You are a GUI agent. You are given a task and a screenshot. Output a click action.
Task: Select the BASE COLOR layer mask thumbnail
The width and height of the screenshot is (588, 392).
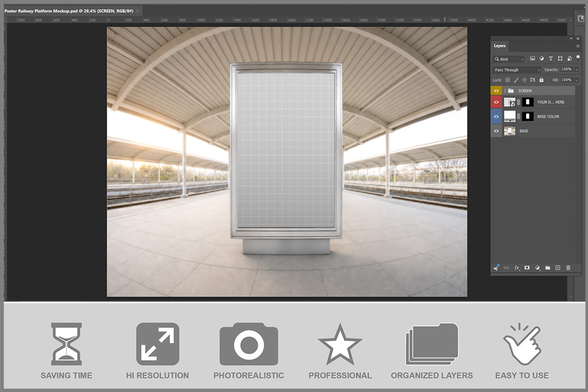[528, 117]
